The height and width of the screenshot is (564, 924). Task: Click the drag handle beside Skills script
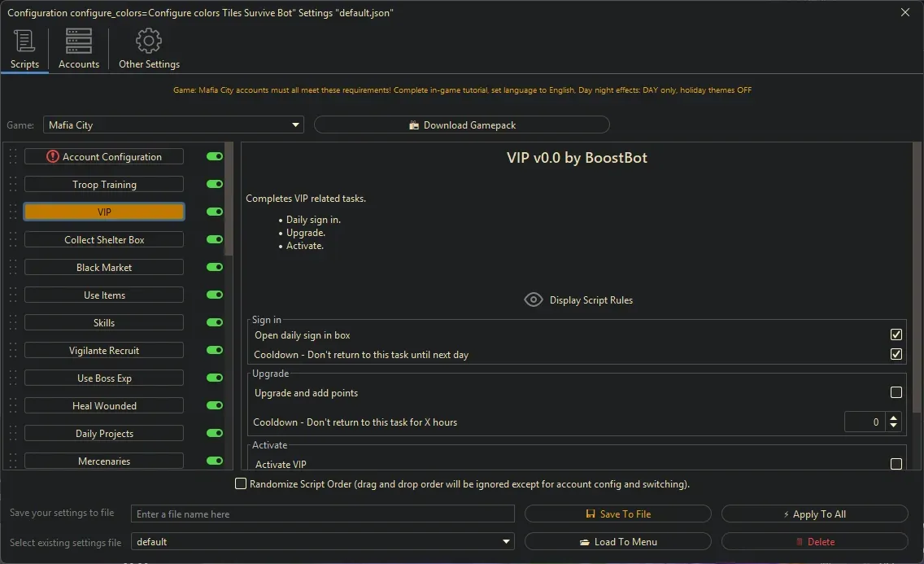12,323
